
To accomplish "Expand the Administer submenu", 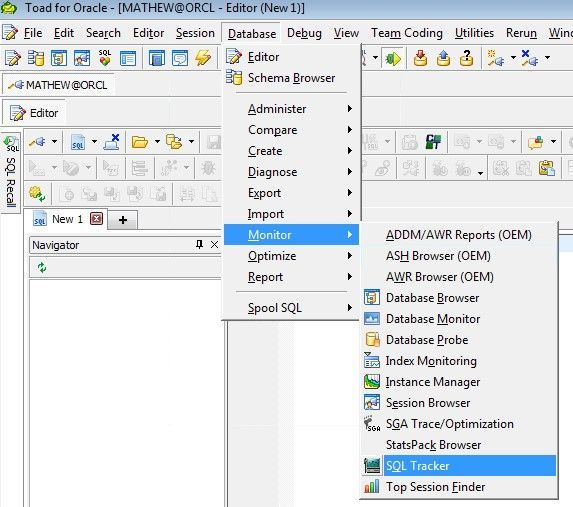I will (291, 109).
